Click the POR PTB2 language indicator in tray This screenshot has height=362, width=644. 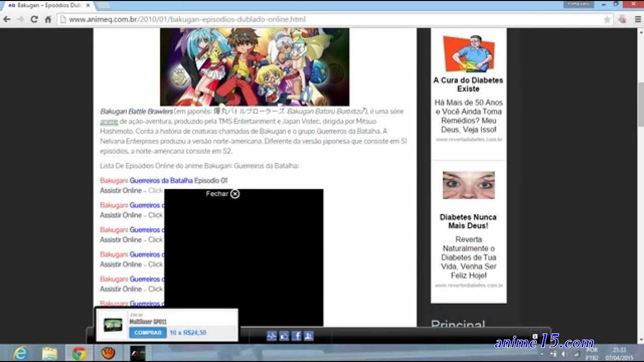click(592, 353)
